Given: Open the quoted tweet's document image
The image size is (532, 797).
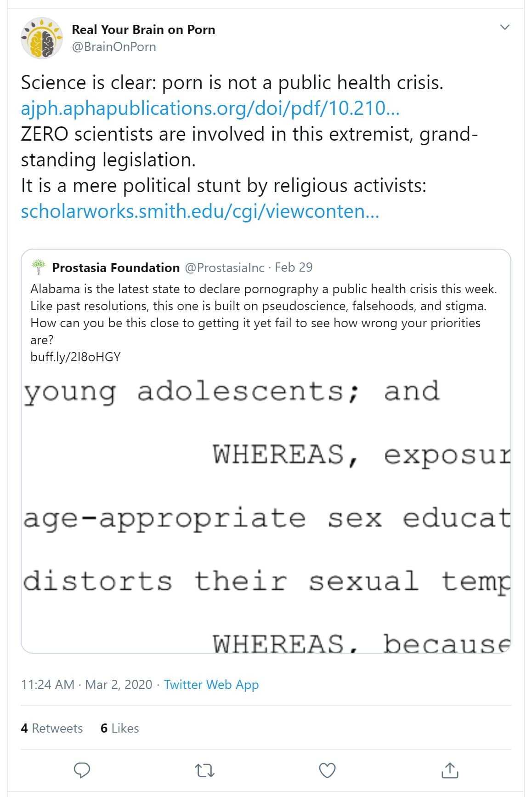Looking at the screenshot, I should 266,509.
